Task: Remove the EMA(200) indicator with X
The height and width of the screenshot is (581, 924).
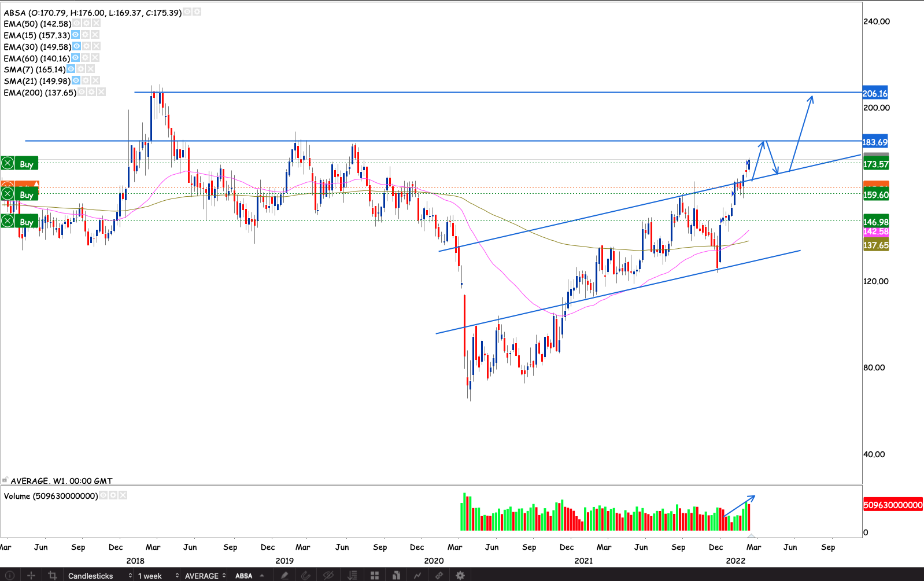Action: click(101, 92)
